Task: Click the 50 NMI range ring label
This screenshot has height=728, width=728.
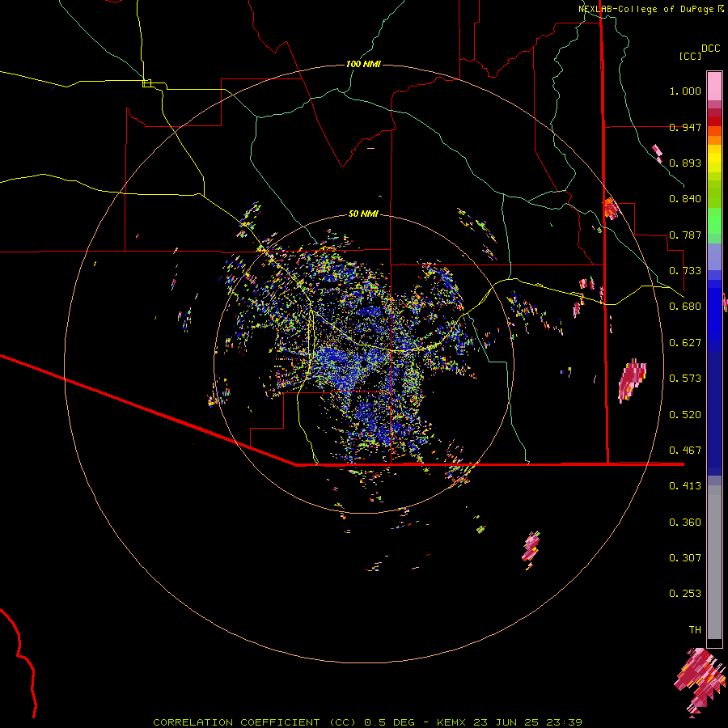Action: [x=363, y=214]
